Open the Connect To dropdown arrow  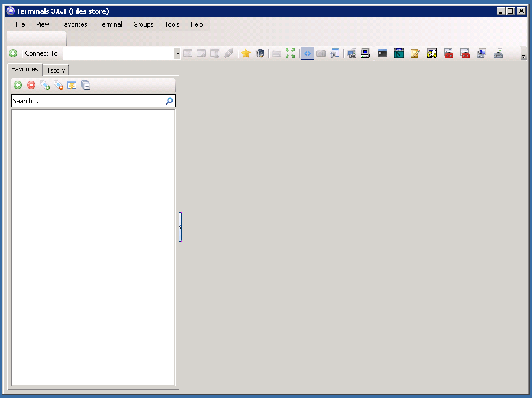pyautogui.click(x=177, y=53)
